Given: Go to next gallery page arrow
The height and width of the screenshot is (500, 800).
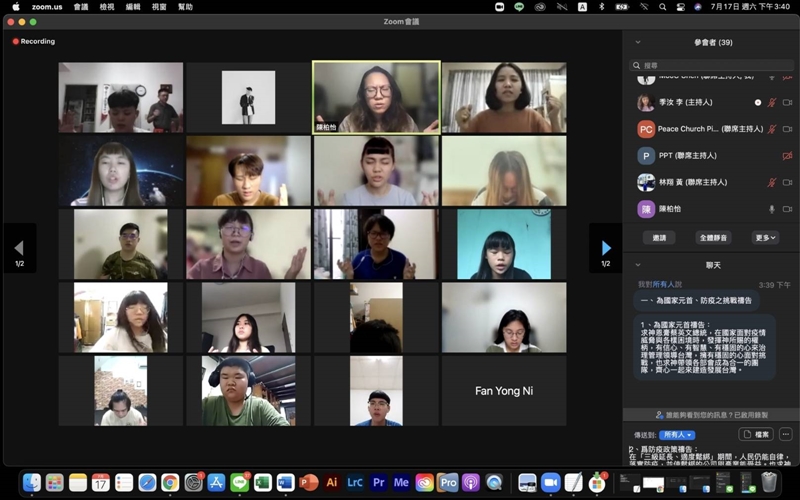Looking at the screenshot, I should tap(606, 248).
